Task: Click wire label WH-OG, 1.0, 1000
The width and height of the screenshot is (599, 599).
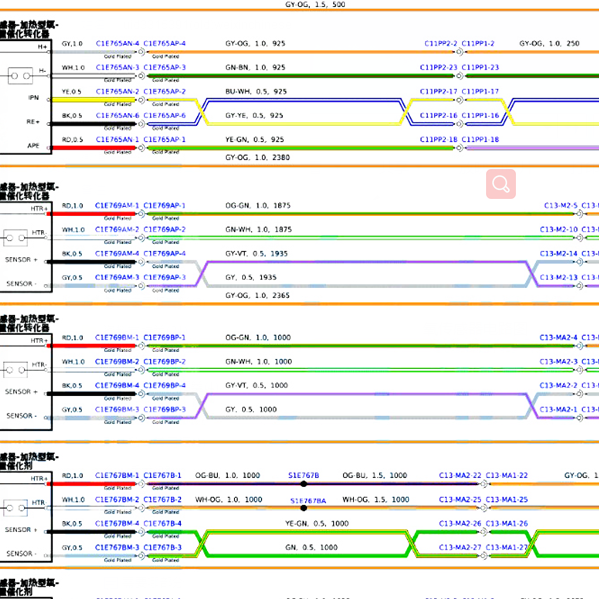Action: coord(228,500)
